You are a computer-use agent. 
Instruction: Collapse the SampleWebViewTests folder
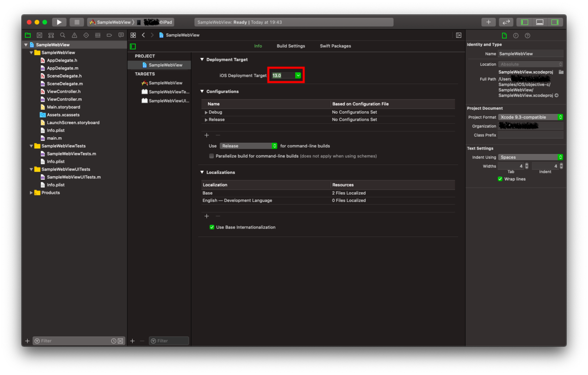pyautogui.click(x=31, y=146)
